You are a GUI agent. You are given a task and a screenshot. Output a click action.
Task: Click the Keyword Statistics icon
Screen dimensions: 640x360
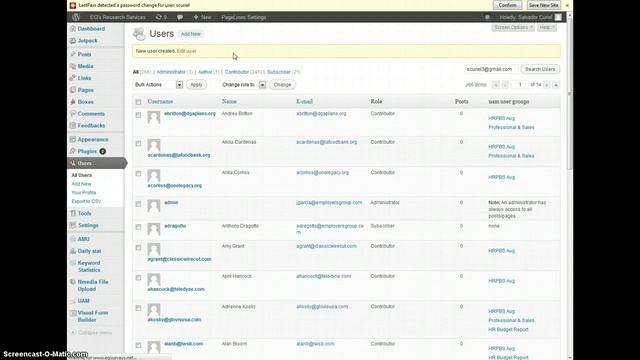[73, 263]
